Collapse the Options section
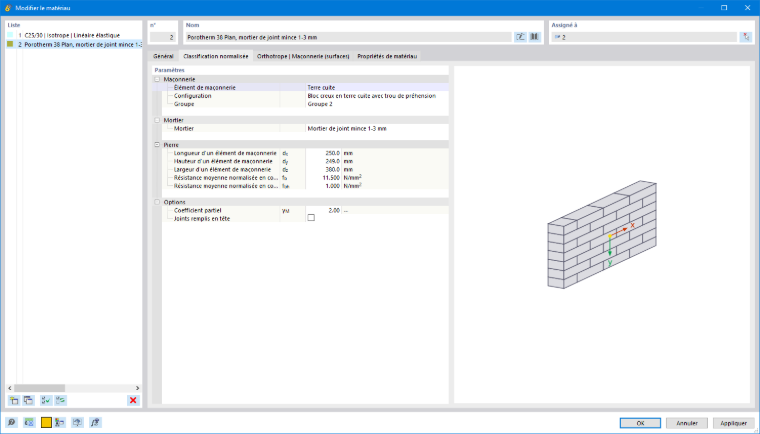This screenshot has height=434, width=760. [157, 202]
